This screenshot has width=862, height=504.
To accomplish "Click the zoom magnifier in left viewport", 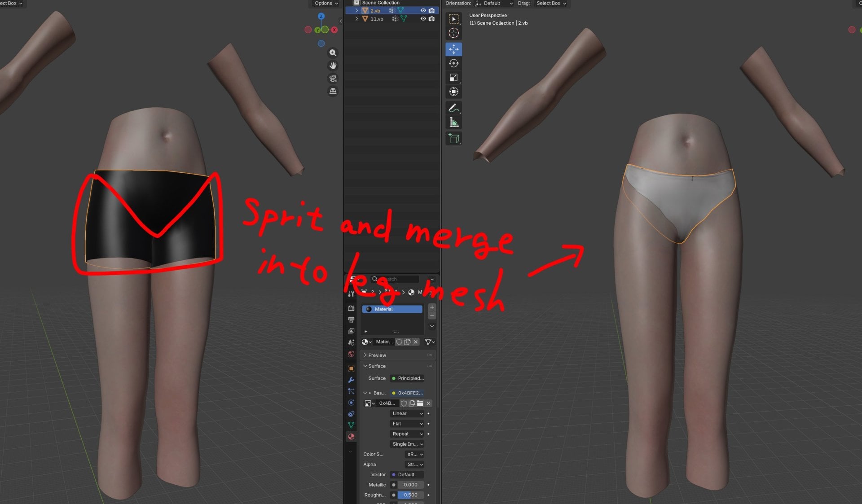I will (x=333, y=53).
